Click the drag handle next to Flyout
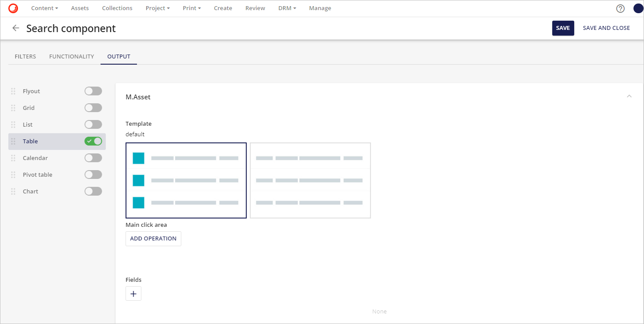Screen dimensions: 644x324 click(x=13, y=91)
